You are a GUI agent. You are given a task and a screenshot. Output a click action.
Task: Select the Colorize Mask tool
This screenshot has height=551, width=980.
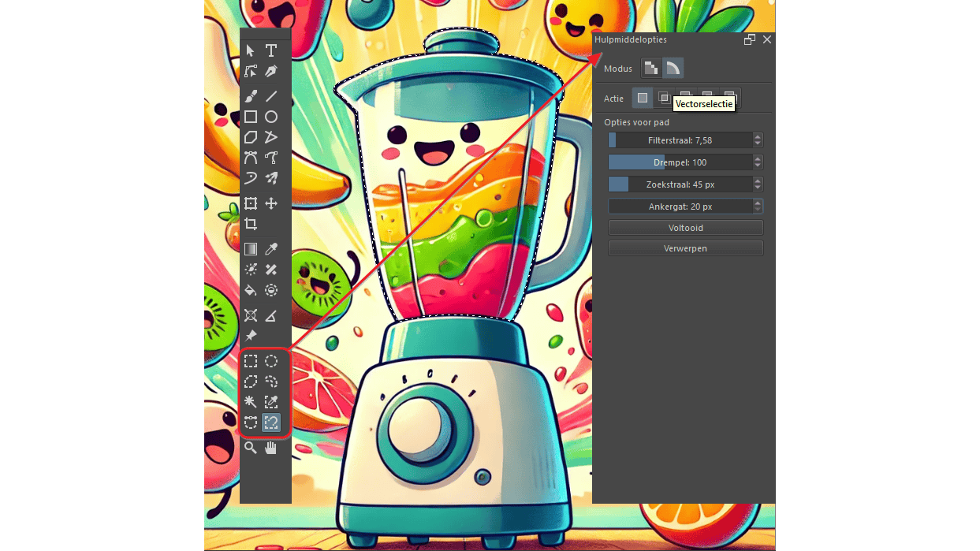coord(251,270)
